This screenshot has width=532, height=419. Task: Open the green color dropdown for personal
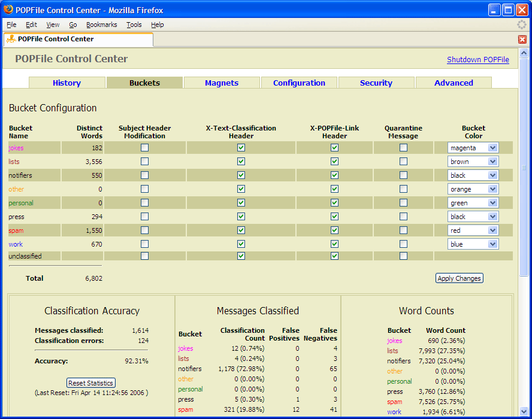pos(473,203)
